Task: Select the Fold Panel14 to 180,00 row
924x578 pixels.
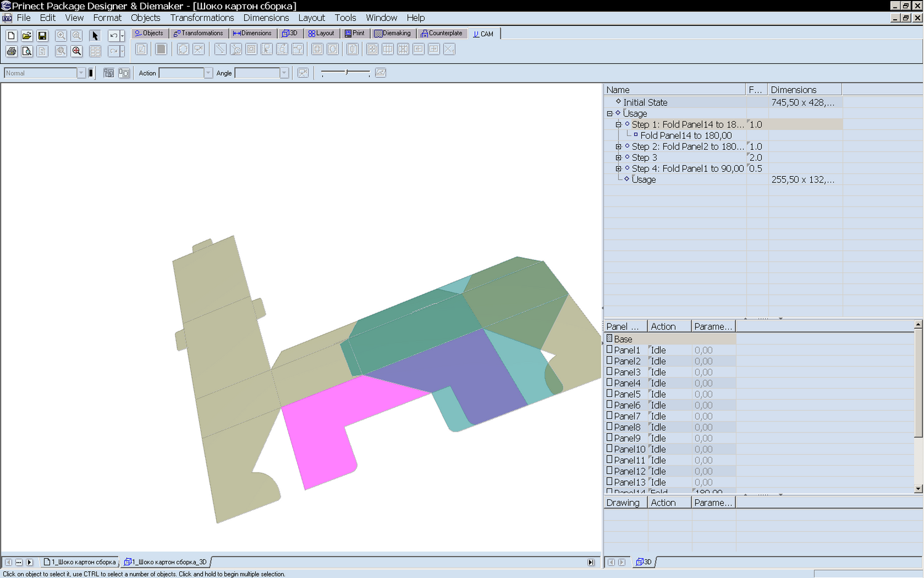Action: 686,136
